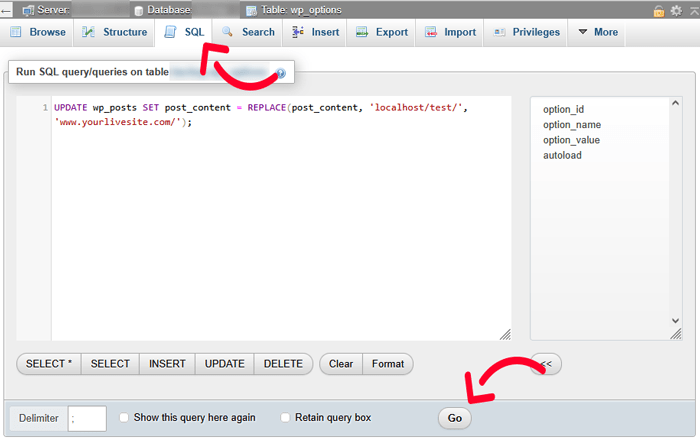Viewport: 700px width, 445px height.
Task: Toggle the 'Retain query box' checkbox
Action: pos(285,418)
